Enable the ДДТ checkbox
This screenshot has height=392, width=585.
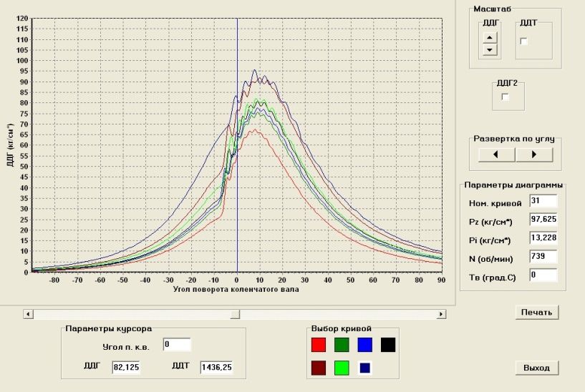tap(523, 41)
